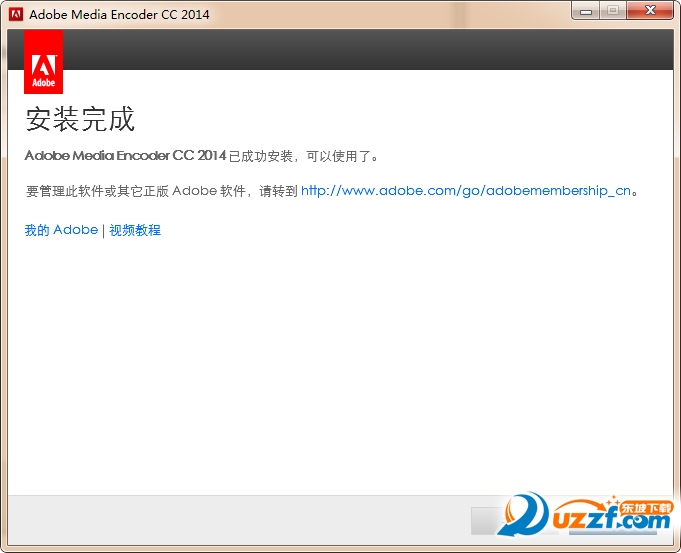The image size is (681, 553).
Task: Click the red Adobe logo
Action: (x=43, y=62)
